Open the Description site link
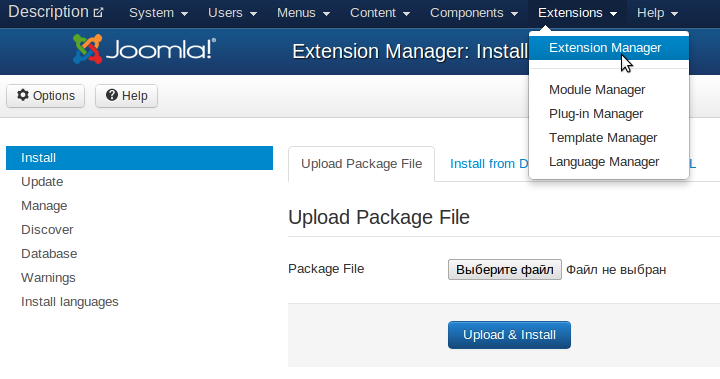The width and height of the screenshot is (720, 379). pyautogui.click(x=56, y=12)
